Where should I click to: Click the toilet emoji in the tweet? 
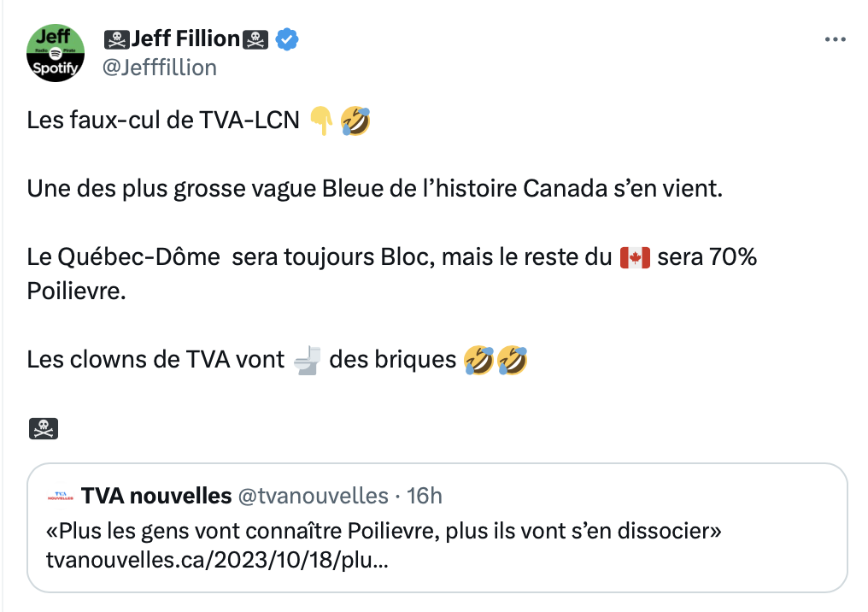[x=308, y=360]
